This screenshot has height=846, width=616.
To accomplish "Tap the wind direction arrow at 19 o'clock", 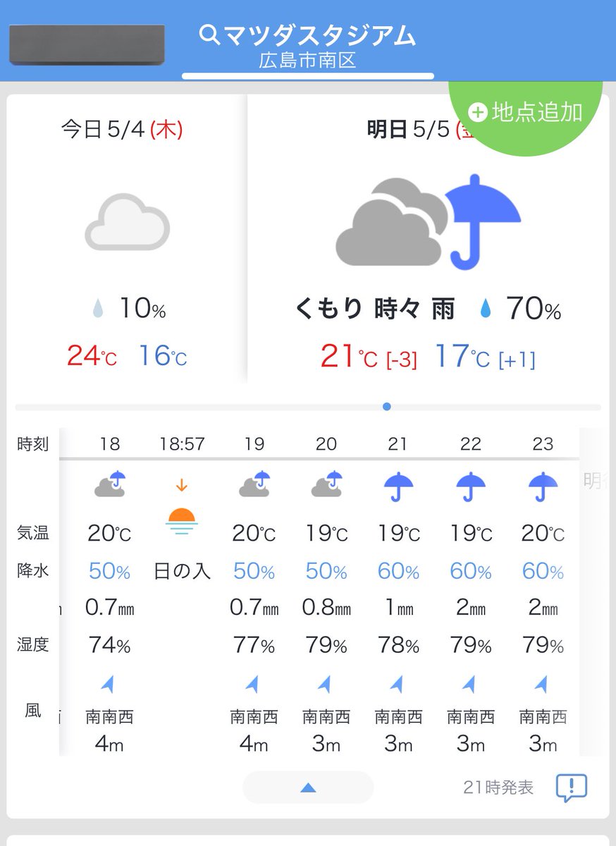I will click(x=253, y=684).
